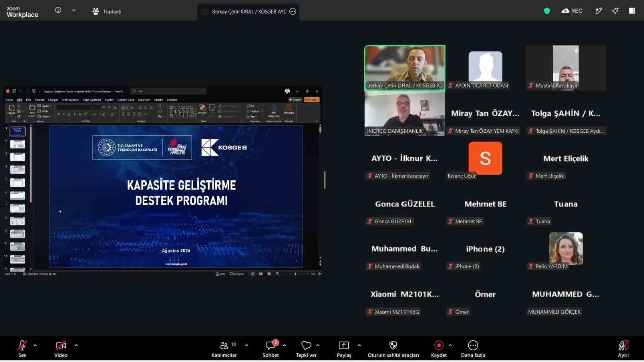Click the Kıvanç Uğur avatar tile
Image resolution: width=644 pixels, height=362 pixels.
tap(486, 158)
